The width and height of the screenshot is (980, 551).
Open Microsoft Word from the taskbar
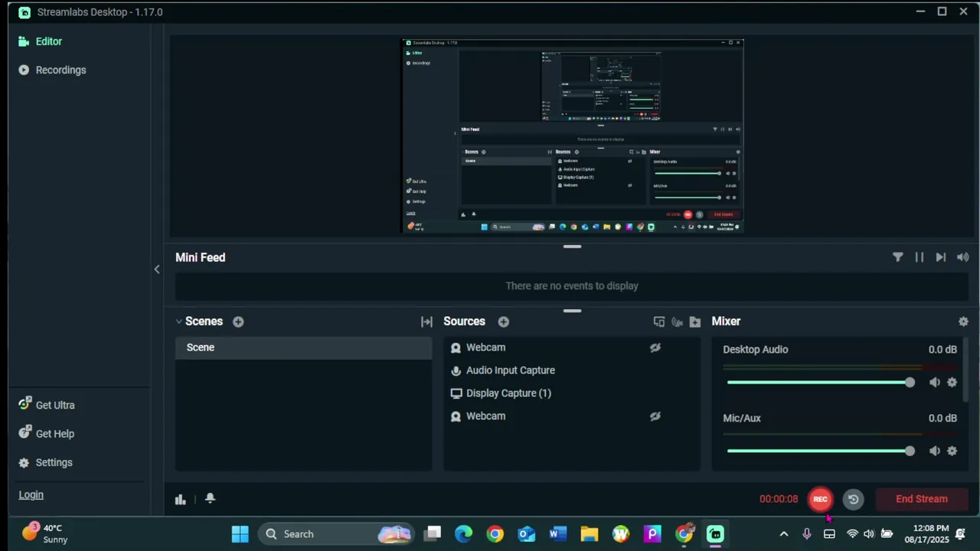click(558, 534)
